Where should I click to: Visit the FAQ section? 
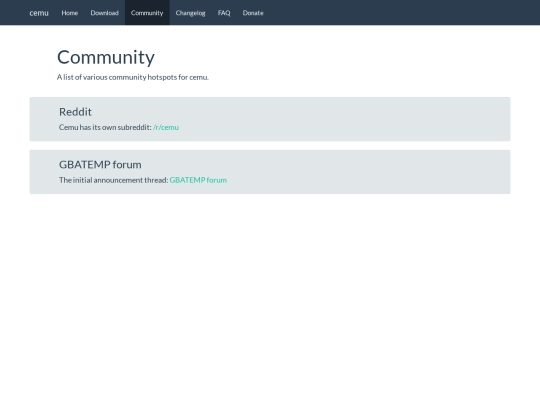(x=224, y=13)
